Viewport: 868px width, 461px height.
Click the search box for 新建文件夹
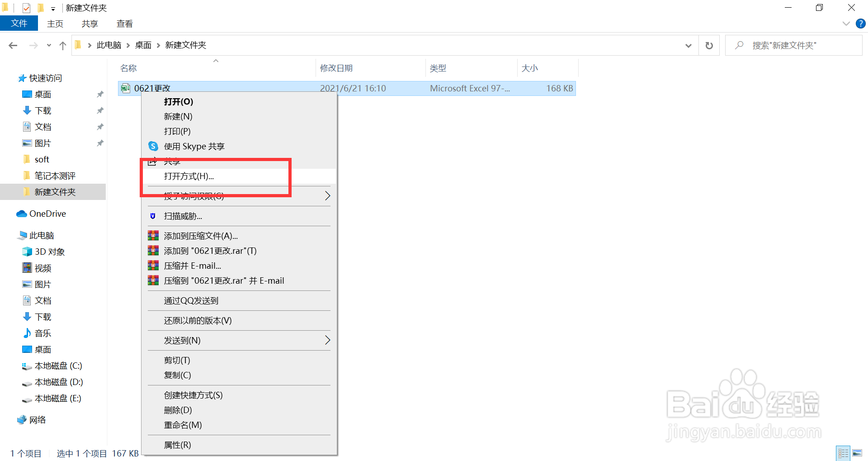[794, 45]
